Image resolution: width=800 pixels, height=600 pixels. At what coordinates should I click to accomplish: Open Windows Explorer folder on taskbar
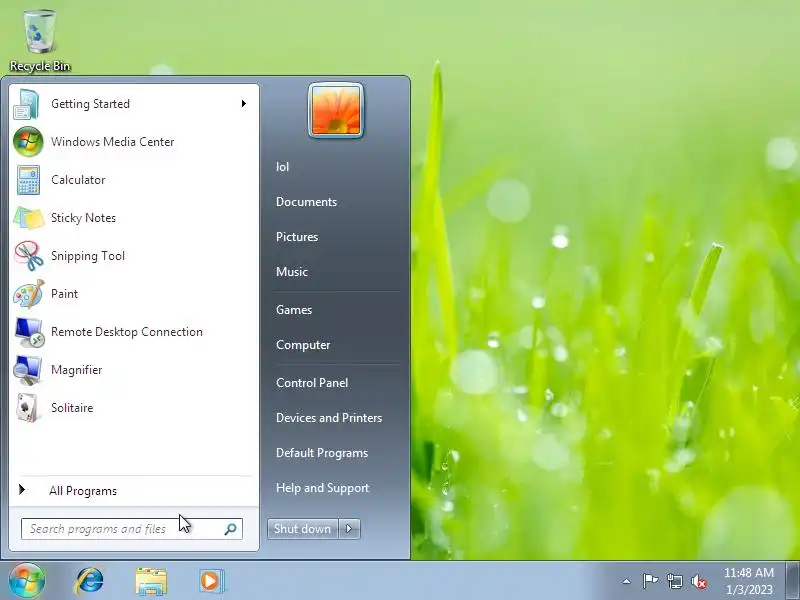coord(151,581)
